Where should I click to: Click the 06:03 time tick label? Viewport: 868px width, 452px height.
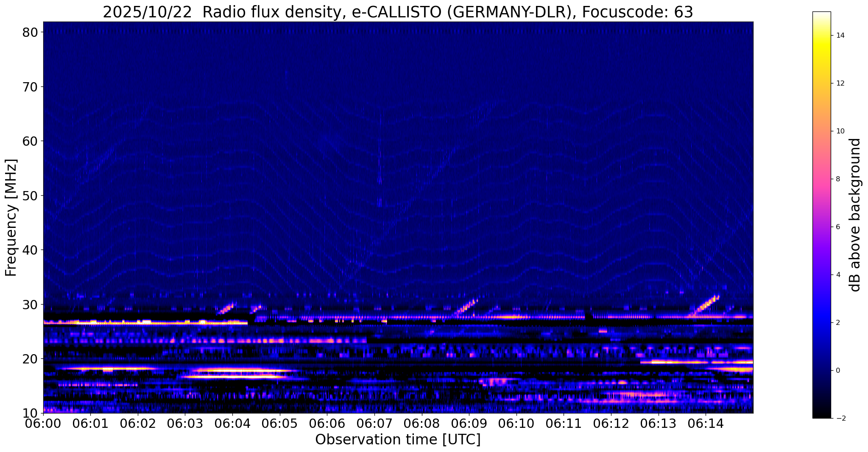tap(185, 423)
